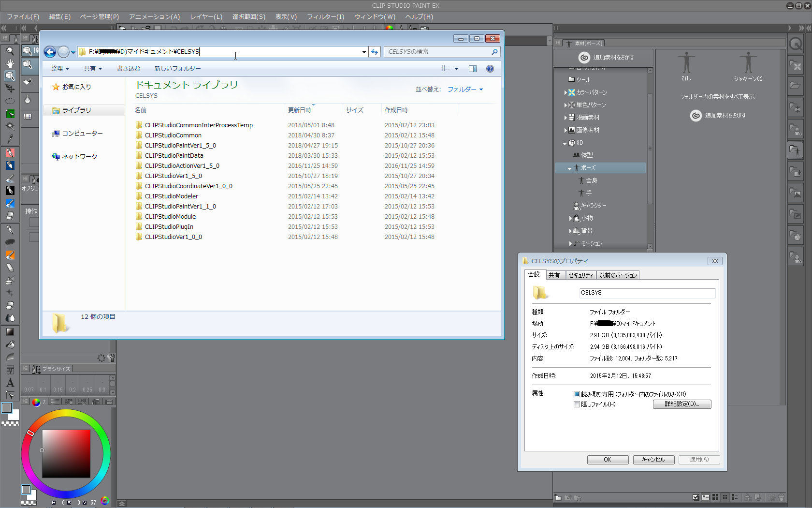Viewport: 812px width, 508px height.
Task: Select the Frame border tool
Action: [10, 370]
